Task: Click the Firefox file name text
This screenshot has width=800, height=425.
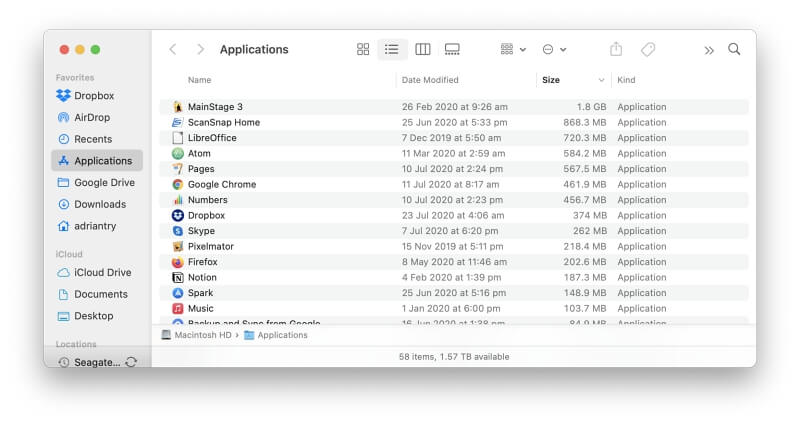Action: (203, 262)
